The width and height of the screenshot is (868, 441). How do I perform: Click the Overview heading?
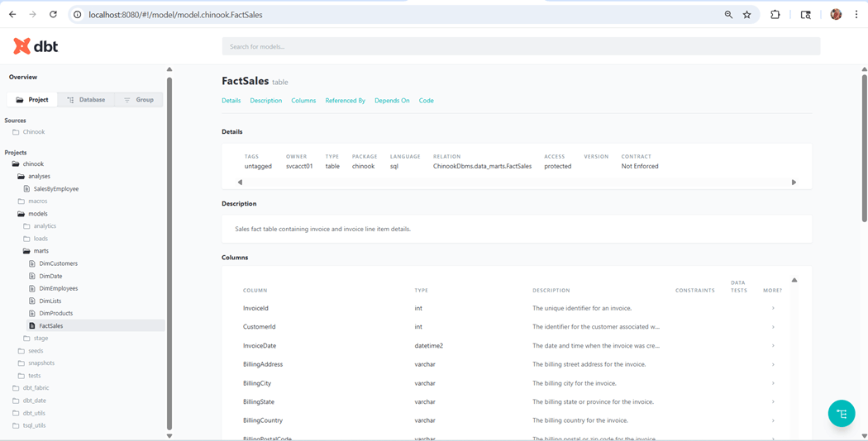click(x=23, y=77)
